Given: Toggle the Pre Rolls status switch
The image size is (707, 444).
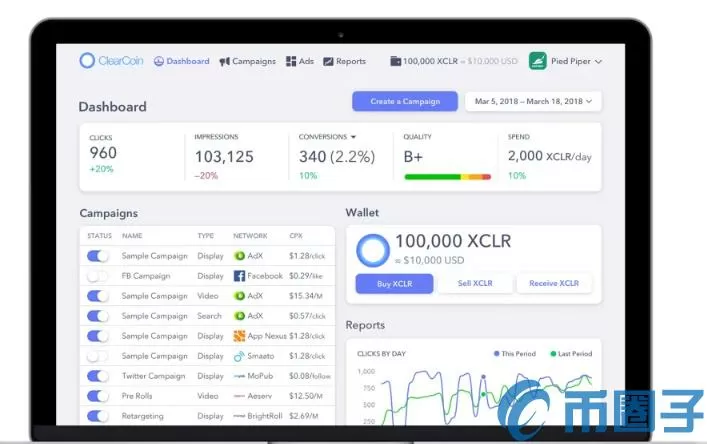Looking at the screenshot, I should point(98,396).
